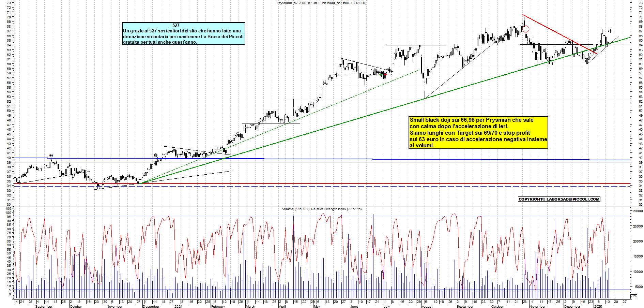The height and width of the screenshot is (308, 644).
Task: Click the 'August' month label
Action: [x=427, y=306]
